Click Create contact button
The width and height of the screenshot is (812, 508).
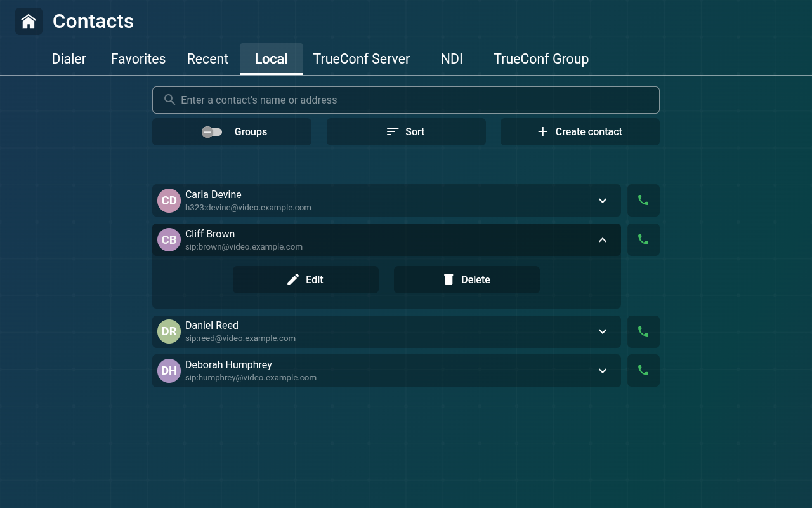[580, 131]
